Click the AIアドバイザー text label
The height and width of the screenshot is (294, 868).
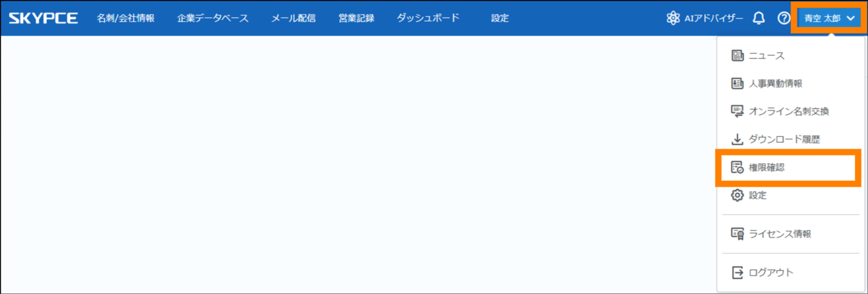714,18
